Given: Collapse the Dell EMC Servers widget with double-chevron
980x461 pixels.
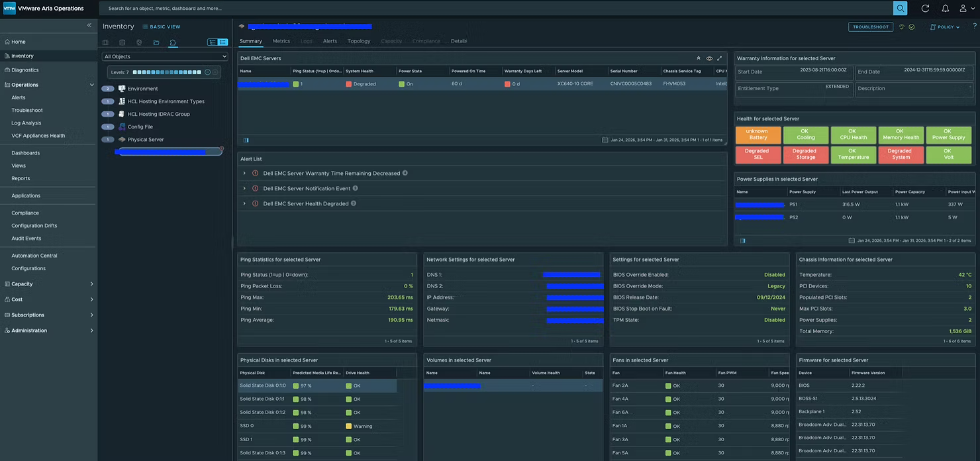Looking at the screenshot, I should (698, 58).
